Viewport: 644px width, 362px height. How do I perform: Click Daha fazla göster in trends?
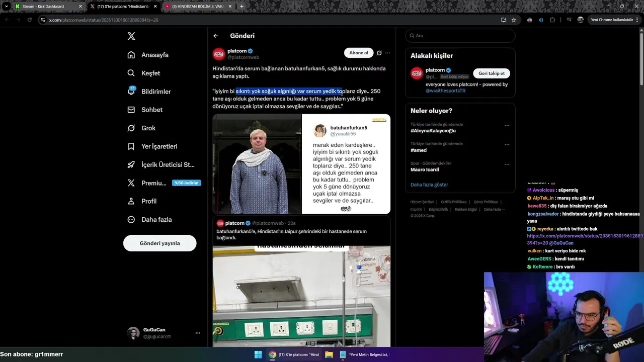[x=429, y=185]
